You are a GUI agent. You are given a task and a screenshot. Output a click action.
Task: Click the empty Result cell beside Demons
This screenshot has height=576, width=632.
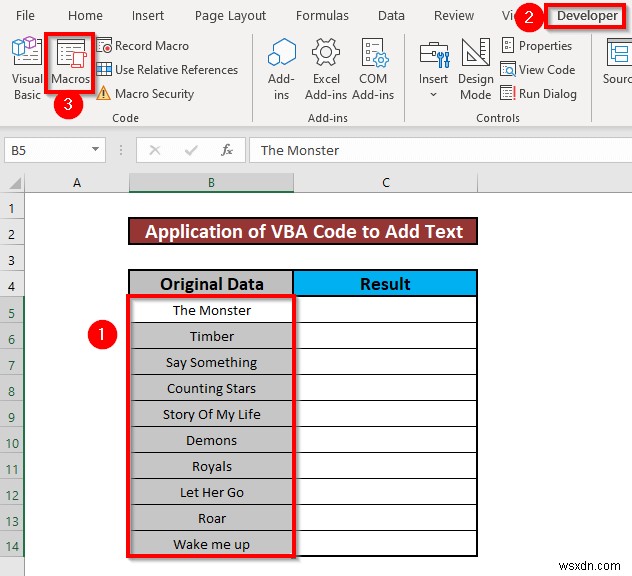click(385, 440)
